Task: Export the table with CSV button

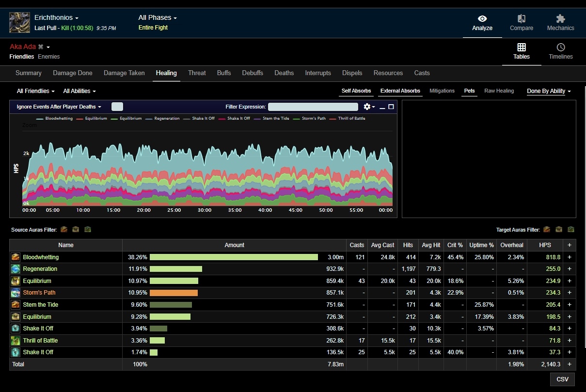Action: click(562, 379)
